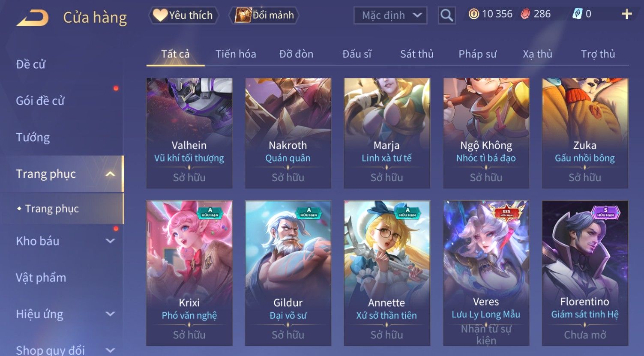Switch to the Sát thủ tab
This screenshot has width=644, height=356.
coord(416,54)
